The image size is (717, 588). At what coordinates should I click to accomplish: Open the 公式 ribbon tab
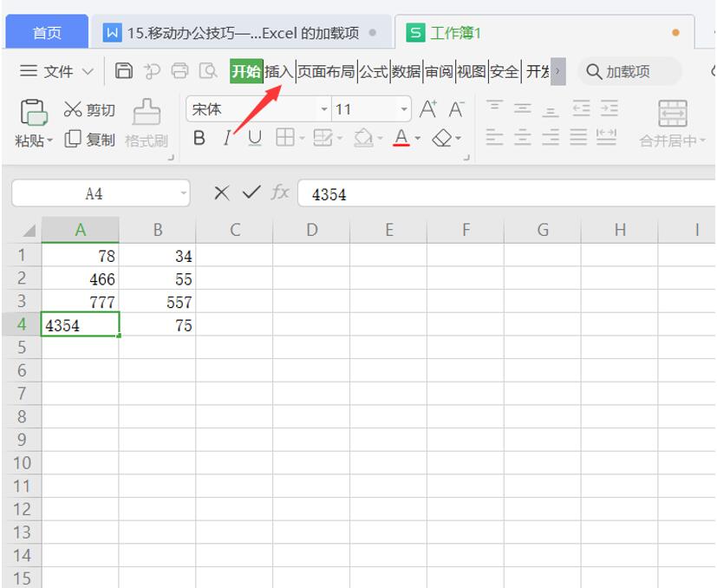373,71
